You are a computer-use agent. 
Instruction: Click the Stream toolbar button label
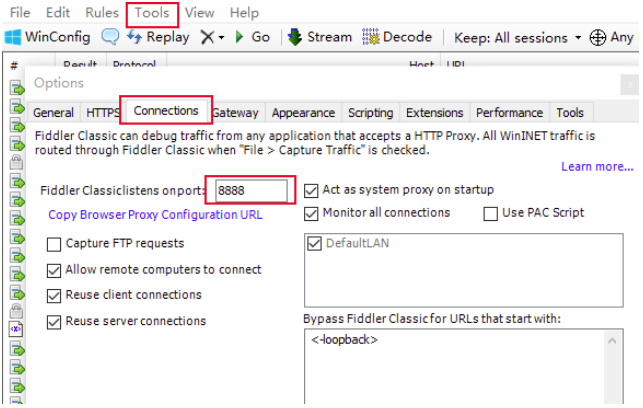329,37
